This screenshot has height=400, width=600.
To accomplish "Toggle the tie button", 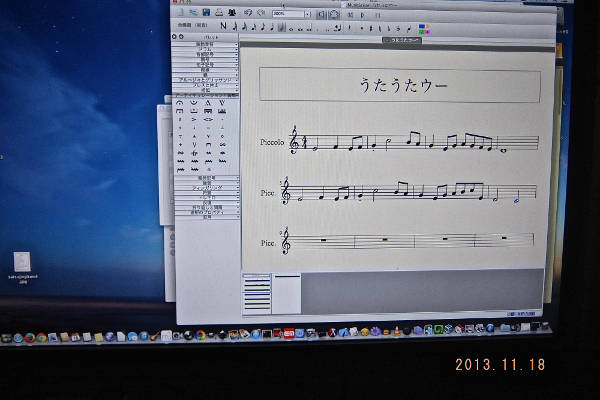I will 338,28.
